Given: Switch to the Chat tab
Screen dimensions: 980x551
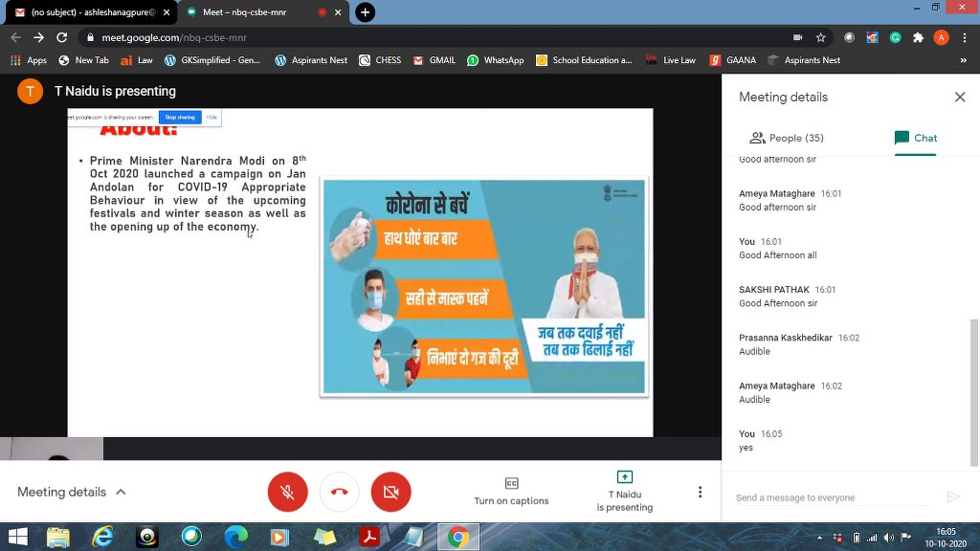Looking at the screenshot, I should [x=916, y=138].
